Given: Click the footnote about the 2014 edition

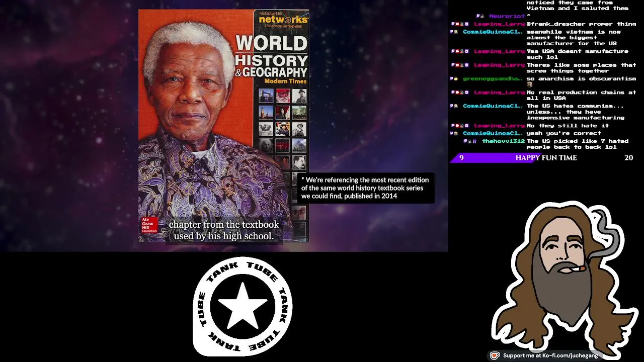Looking at the screenshot, I should [365, 188].
